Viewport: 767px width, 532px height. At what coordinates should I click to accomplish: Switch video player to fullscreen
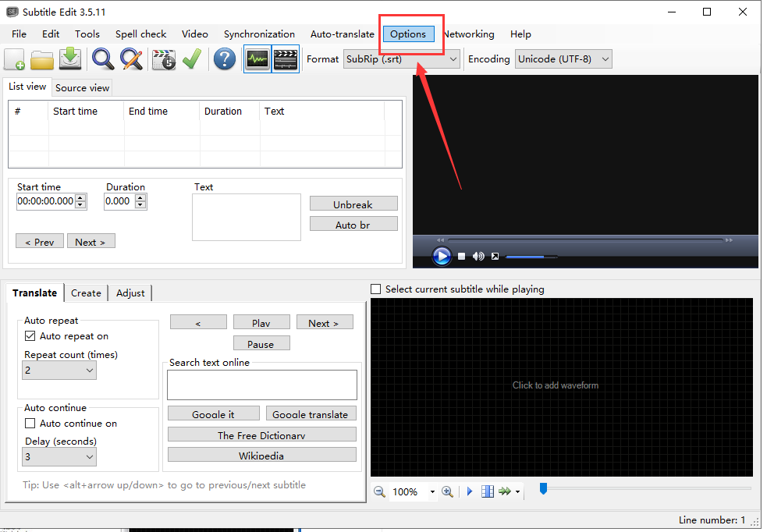495,256
